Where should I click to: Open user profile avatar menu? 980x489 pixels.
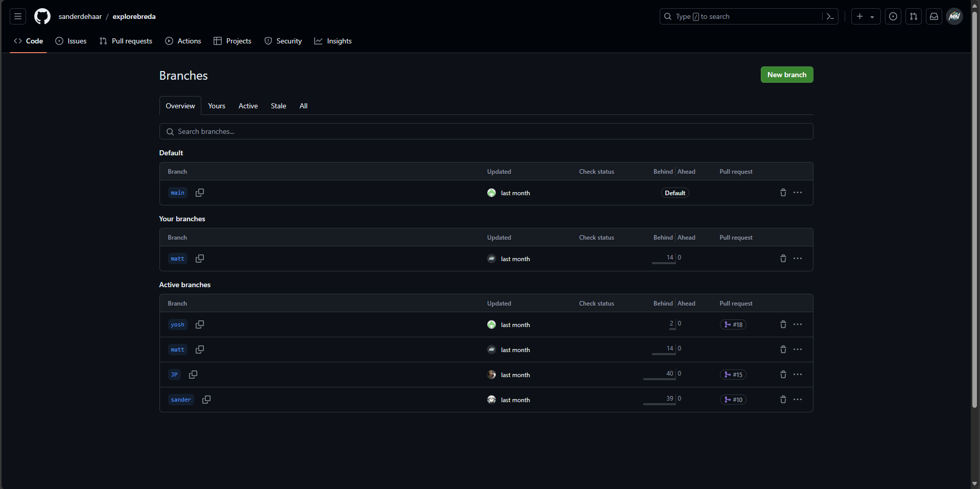pyautogui.click(x=954, y=16)
